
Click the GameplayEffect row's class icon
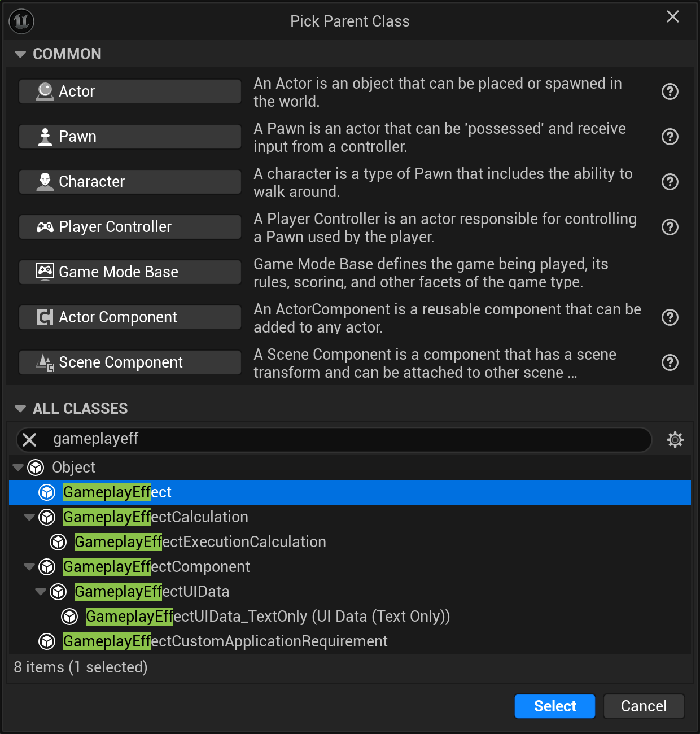point(47,492)
